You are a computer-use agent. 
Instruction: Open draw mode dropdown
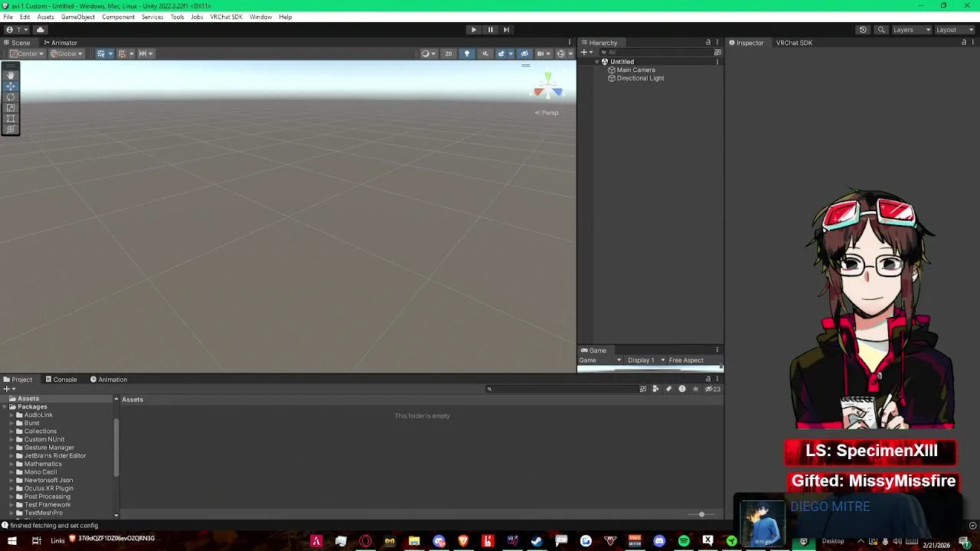[x=429, y=54]
